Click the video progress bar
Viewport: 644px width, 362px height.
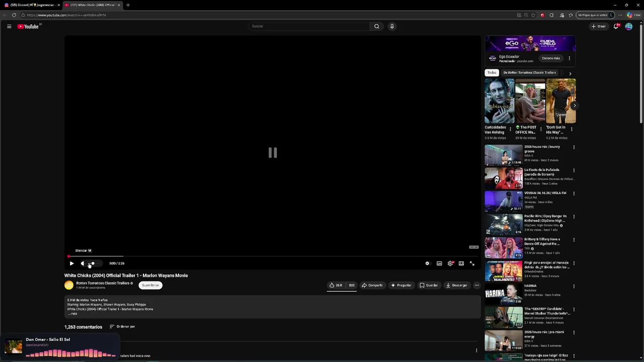point(273,256)
